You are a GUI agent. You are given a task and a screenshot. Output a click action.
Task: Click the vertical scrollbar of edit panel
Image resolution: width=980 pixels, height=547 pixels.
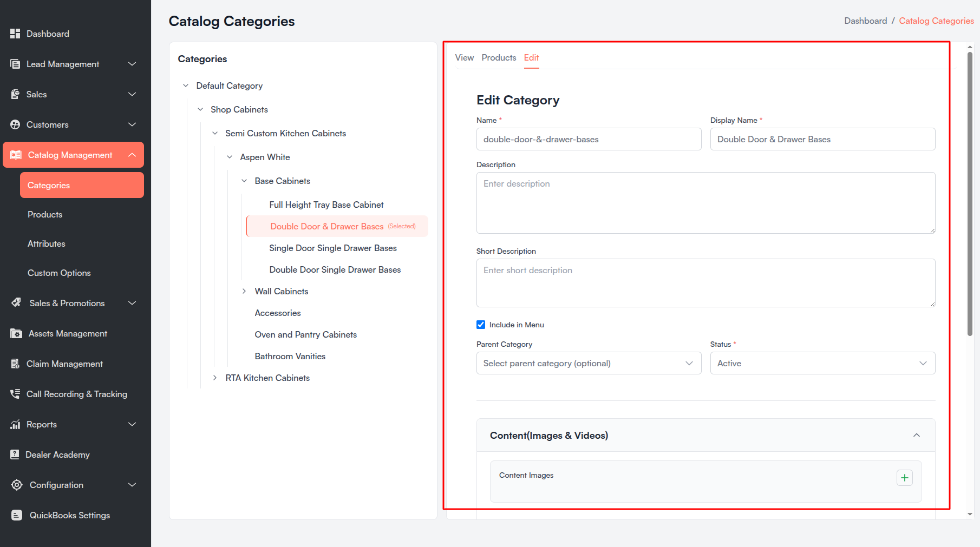(970, 194)
